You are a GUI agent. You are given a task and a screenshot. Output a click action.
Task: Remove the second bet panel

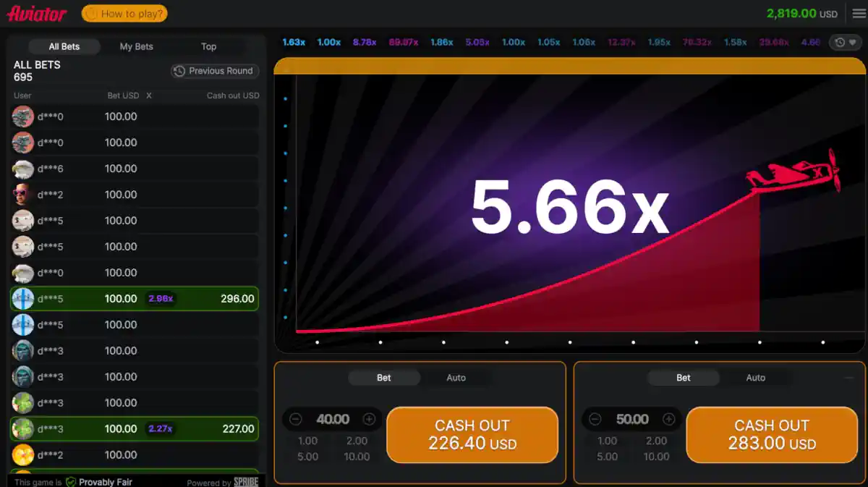coord(848,378)
